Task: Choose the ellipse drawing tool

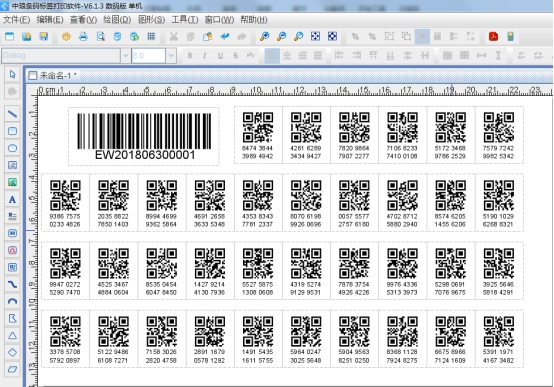Action: click(x=12, y=148)
